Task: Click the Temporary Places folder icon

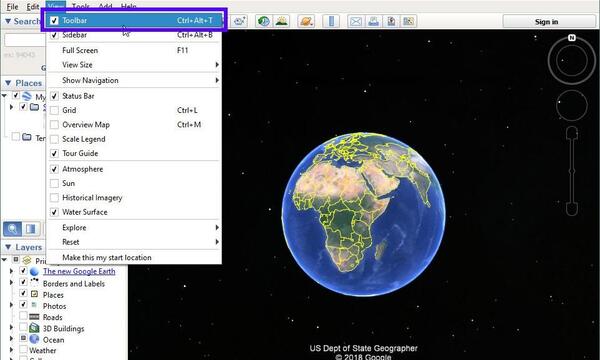Action: coord(27,137)
